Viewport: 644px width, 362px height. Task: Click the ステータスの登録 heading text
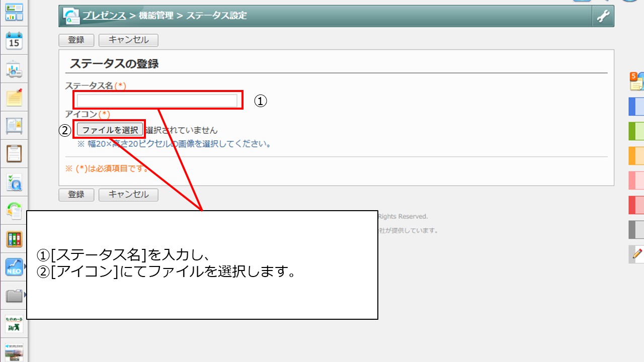(114, 64)
